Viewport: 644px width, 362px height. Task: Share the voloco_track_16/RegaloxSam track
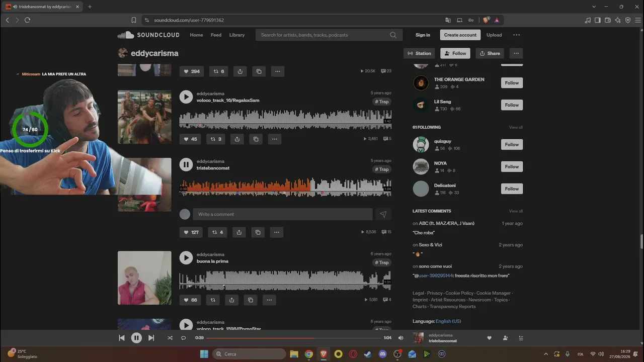coord(237,139)
